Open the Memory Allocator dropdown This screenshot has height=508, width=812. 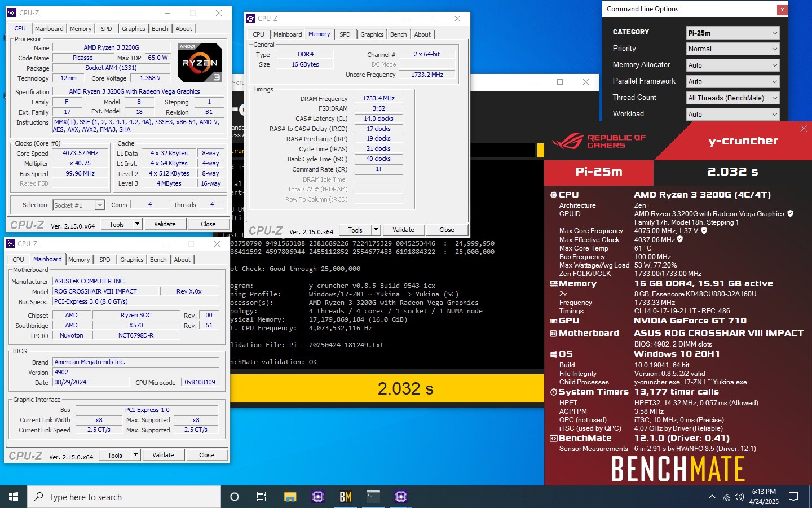tap(732, 65)
